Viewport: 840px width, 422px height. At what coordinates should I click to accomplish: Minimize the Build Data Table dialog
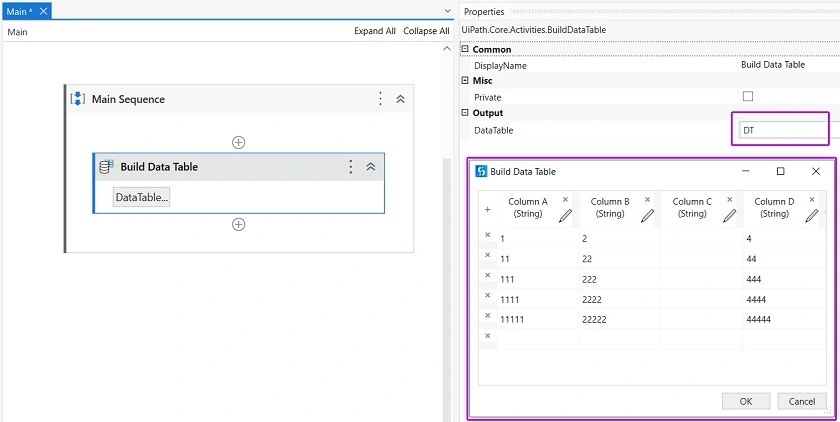(746, 171)
